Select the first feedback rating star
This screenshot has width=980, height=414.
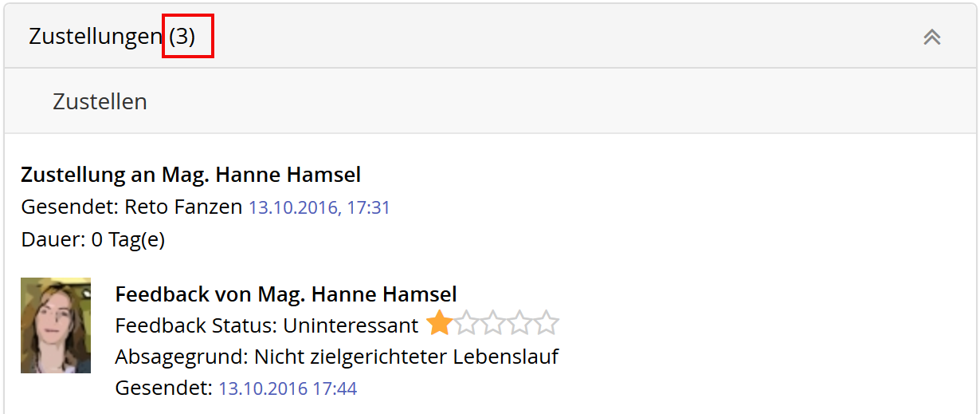pos(439,324)
